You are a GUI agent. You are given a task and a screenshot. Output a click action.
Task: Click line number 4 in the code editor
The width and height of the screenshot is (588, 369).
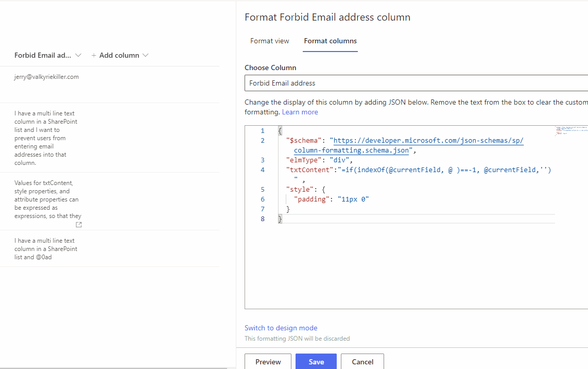click(x=263, y=170)
